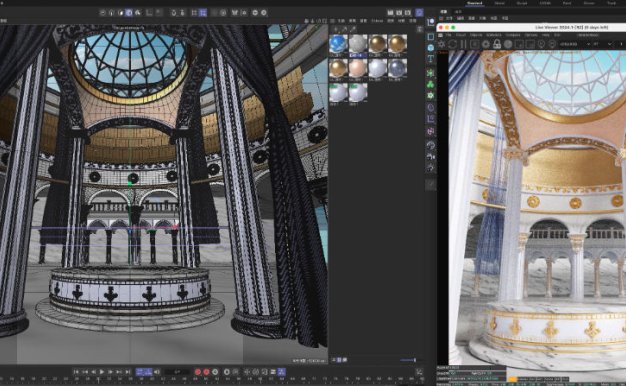Switch to the Model layout tab
The width and height of the screenshot is (626, 386).
(499, 3)
